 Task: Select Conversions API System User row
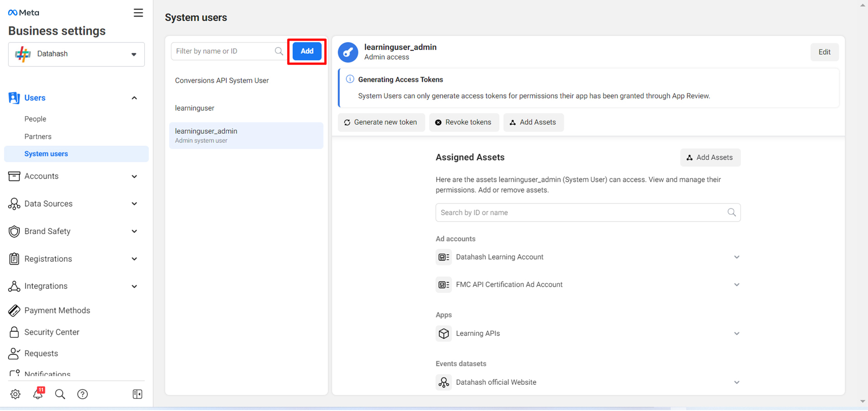tap(246, 80)
